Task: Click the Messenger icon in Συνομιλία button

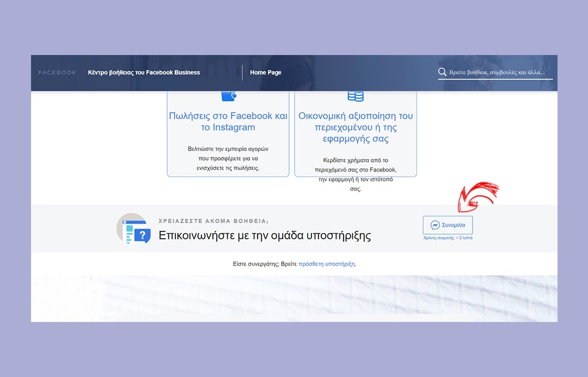Action: click(x=435, y=225)
